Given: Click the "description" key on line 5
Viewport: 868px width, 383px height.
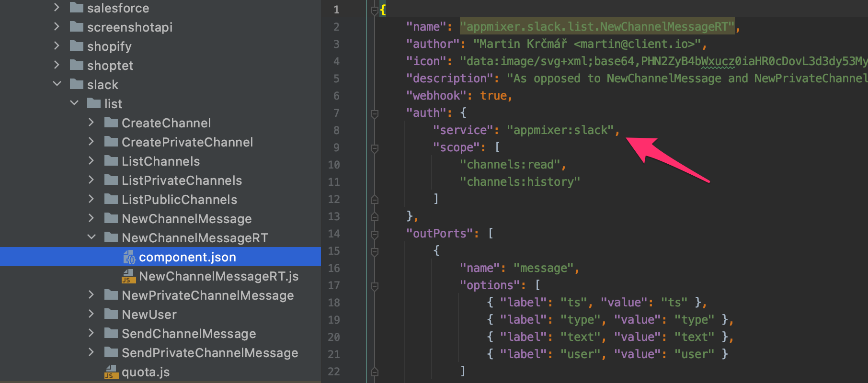Looking at the screenshot, I should click(x=450, y=78).
